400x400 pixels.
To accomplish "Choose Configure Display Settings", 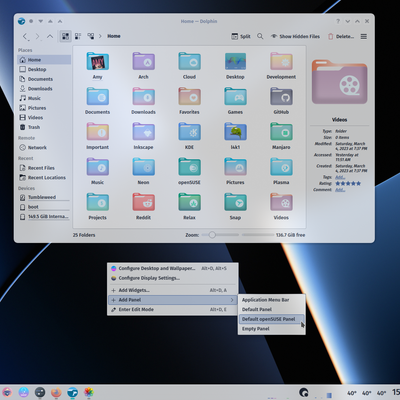I will (x=173, y=278).
